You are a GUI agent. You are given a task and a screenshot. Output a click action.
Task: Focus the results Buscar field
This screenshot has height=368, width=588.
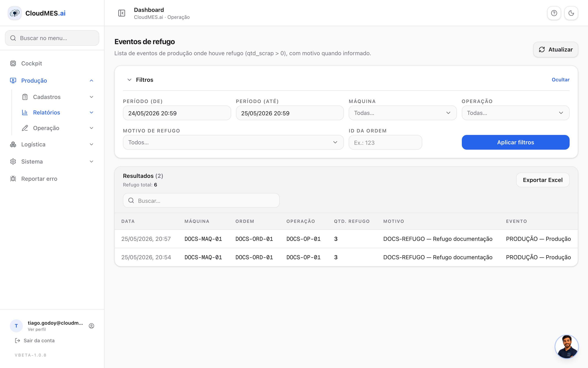pyautogui.click(x=201, y=201)
